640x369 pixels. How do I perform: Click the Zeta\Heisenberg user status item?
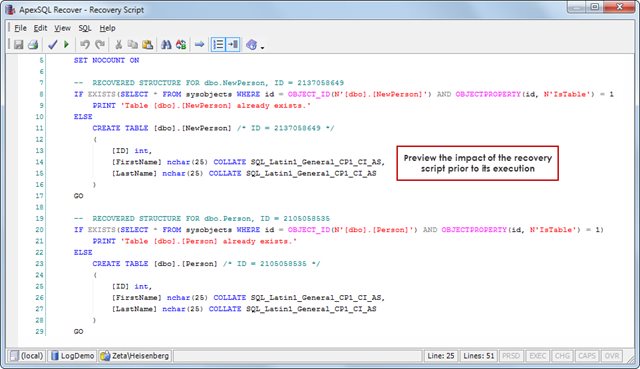[x=134, y=356]
